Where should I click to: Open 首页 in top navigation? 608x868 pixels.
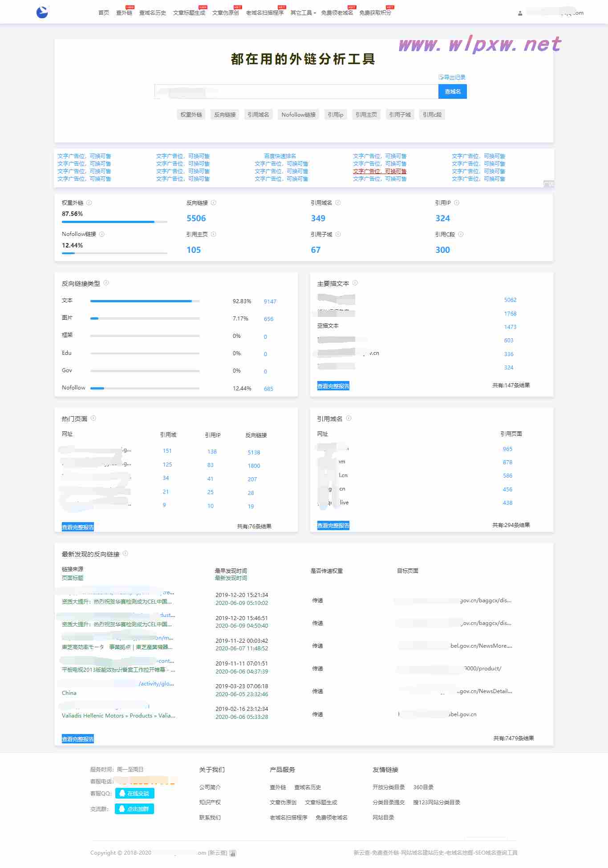[104, 13]
